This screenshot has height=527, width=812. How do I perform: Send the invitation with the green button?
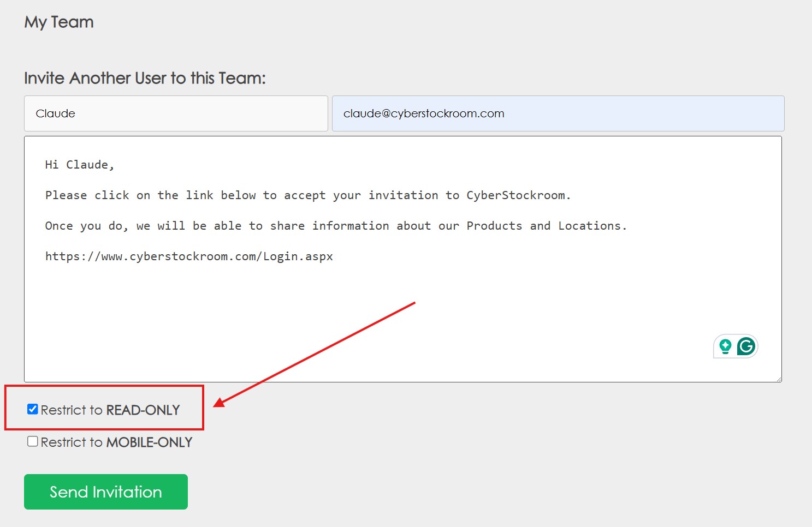tap(106, 492)
